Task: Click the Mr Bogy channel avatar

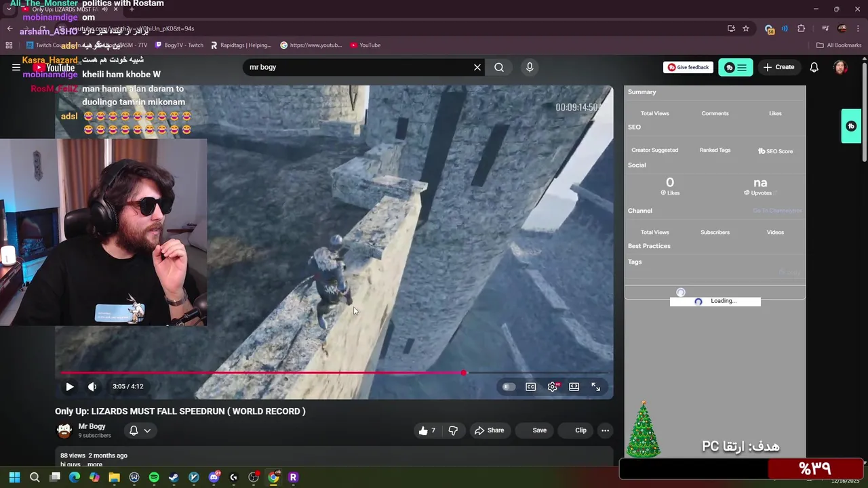Action: coord(64,430)
